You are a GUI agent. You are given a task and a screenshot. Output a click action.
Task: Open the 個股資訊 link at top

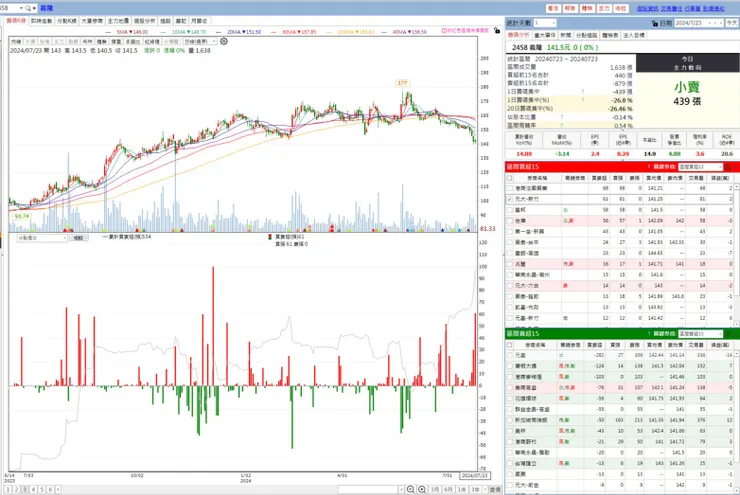pos(648,8)
